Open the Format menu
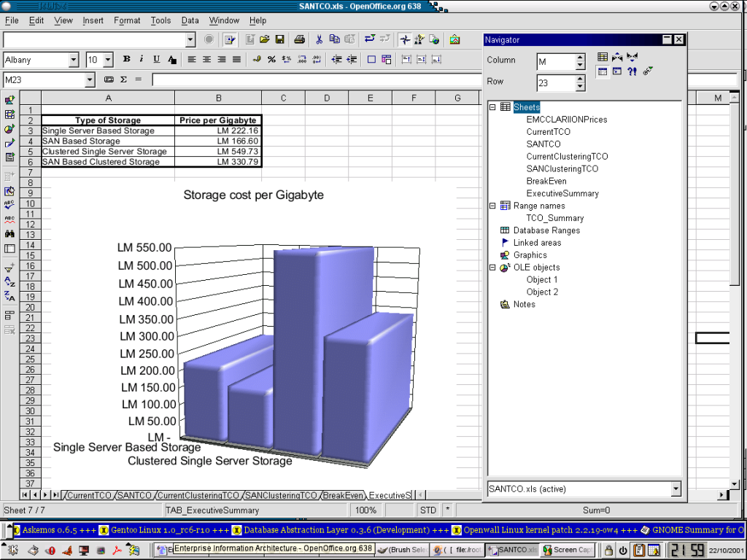747x560 pixels. pos(127,20)
